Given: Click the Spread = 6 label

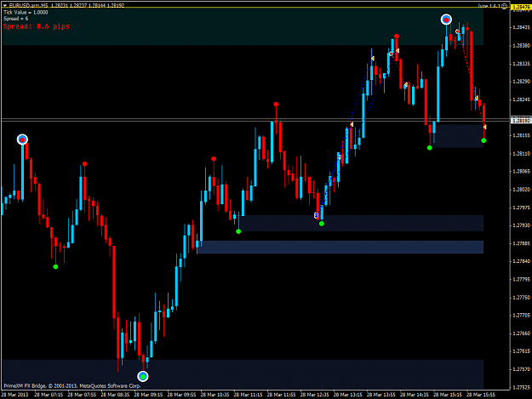Looking at the screenshot, I should click(x=16, y=19).
